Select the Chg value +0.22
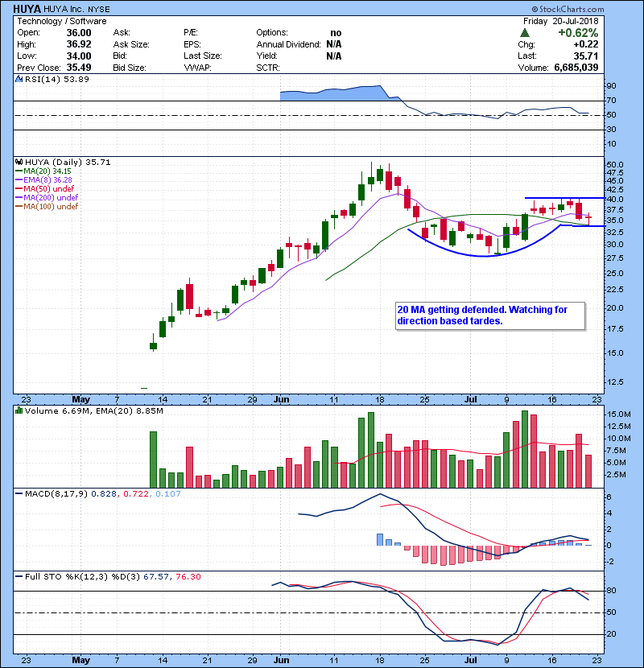This screenshot has height=668, width=644. (585, 44)
